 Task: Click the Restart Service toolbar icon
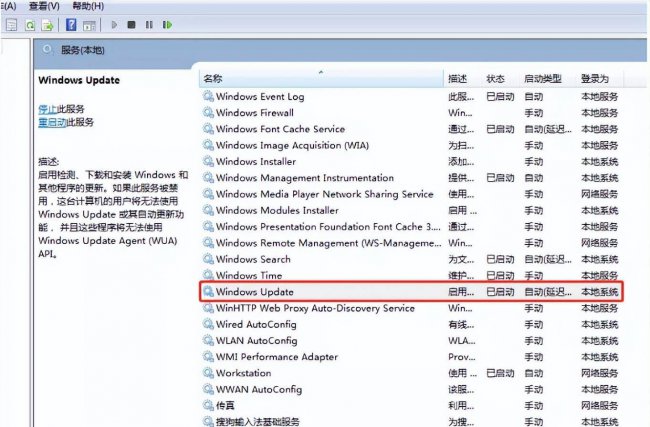pos(167,25)
